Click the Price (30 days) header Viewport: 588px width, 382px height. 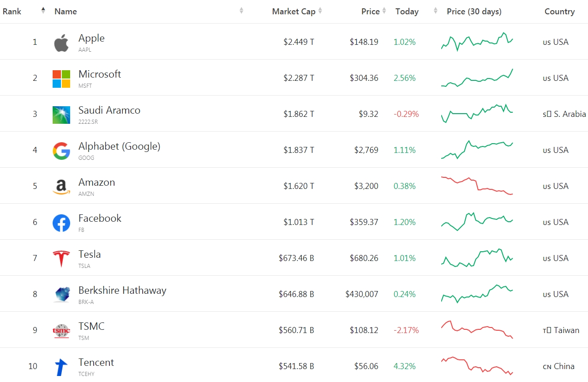coord(474,12)
